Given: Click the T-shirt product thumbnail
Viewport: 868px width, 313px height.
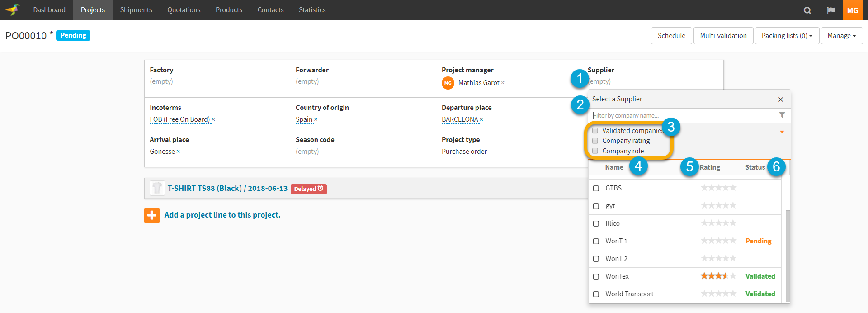Looking at the screenshot, I should 157,188.
